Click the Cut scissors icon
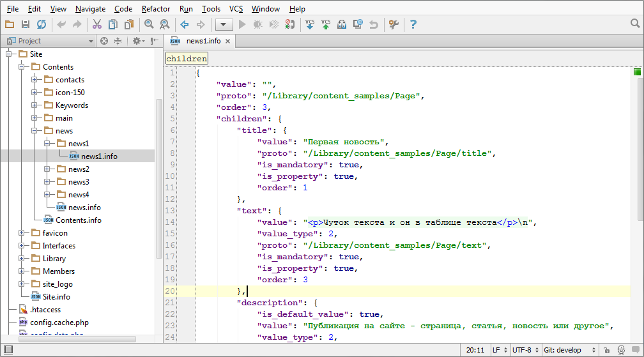The height and width of the screenshot is (357, 644). coord(97,24)
